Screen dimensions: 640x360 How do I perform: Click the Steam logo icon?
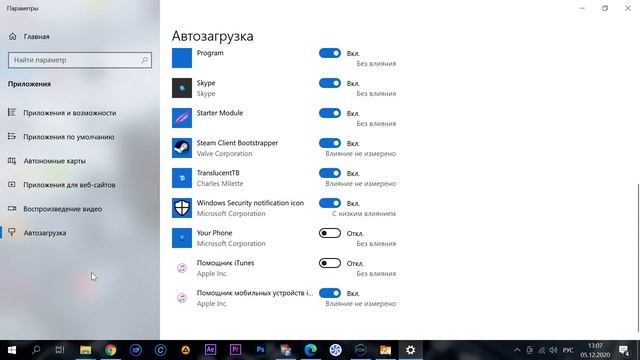click(182, 148)
